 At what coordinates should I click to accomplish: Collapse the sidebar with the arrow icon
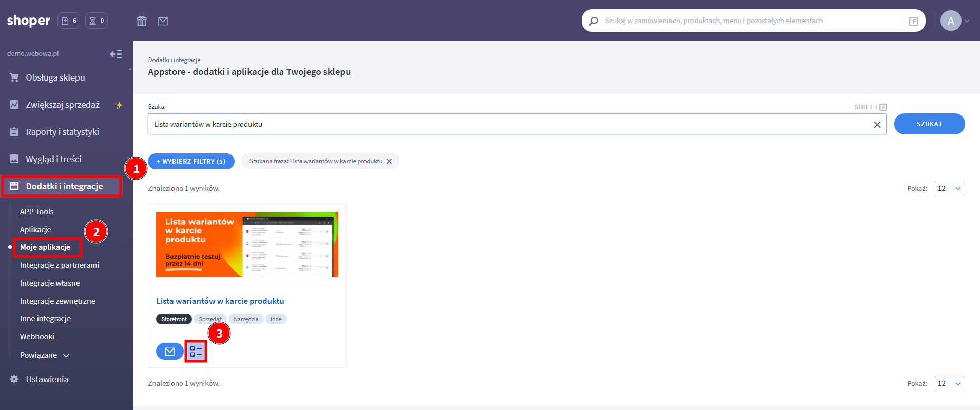click(116, 54)
